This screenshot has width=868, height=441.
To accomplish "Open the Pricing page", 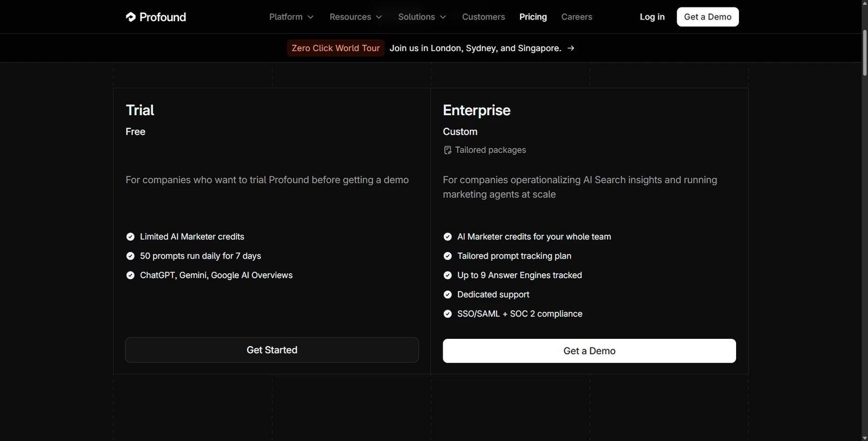I will (533, 17).
